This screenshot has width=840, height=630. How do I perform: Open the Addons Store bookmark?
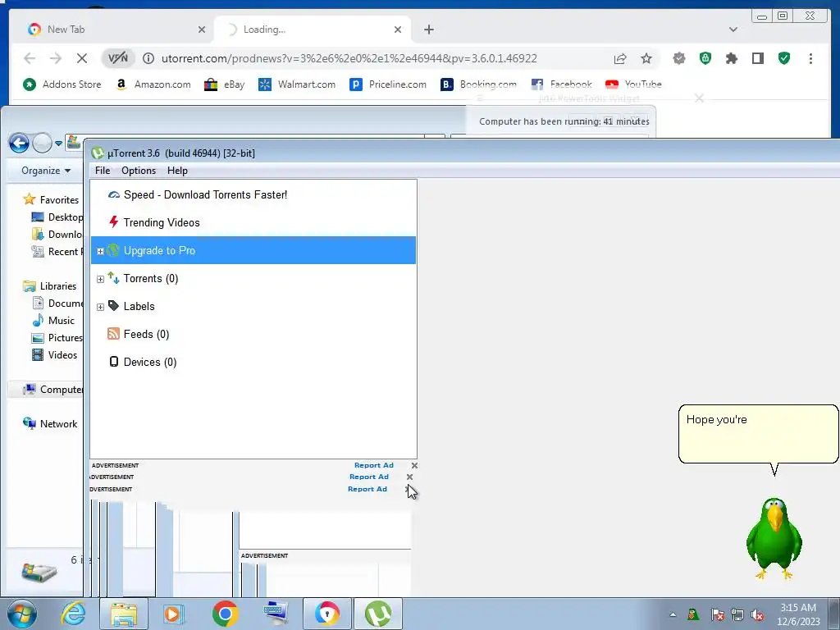pos(62,84)
